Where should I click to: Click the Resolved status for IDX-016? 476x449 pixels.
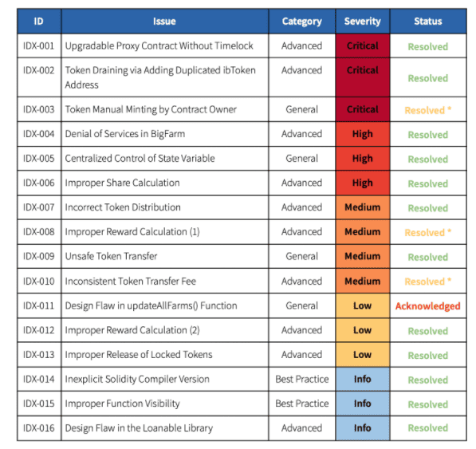(427, 428)
